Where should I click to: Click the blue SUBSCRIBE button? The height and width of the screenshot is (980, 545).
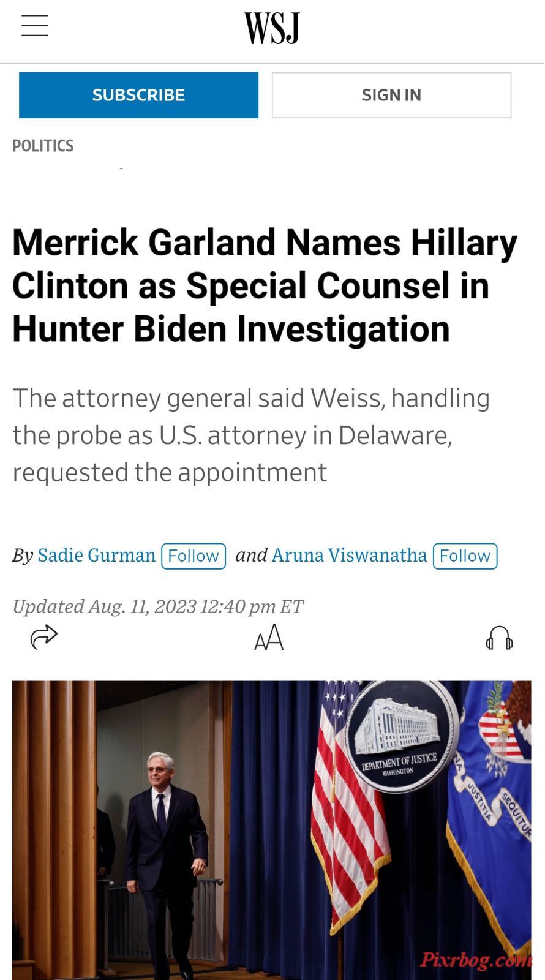point(138,95)
